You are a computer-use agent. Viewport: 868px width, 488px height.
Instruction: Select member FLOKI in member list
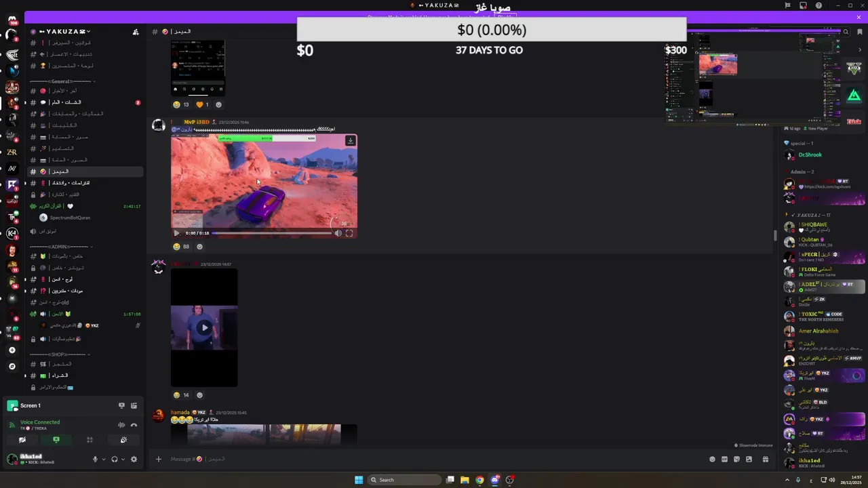click(x=824, y=271)
